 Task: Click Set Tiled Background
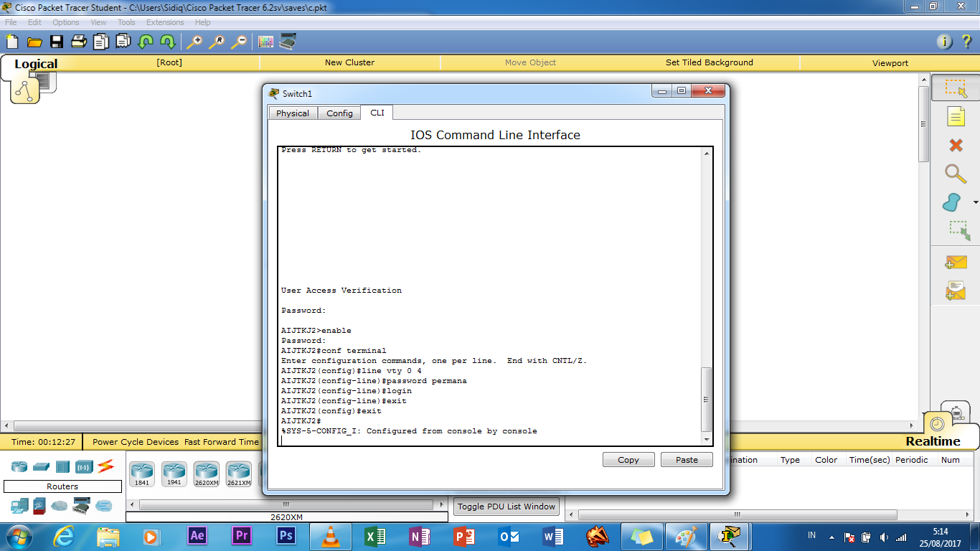(x=710, y=62)
